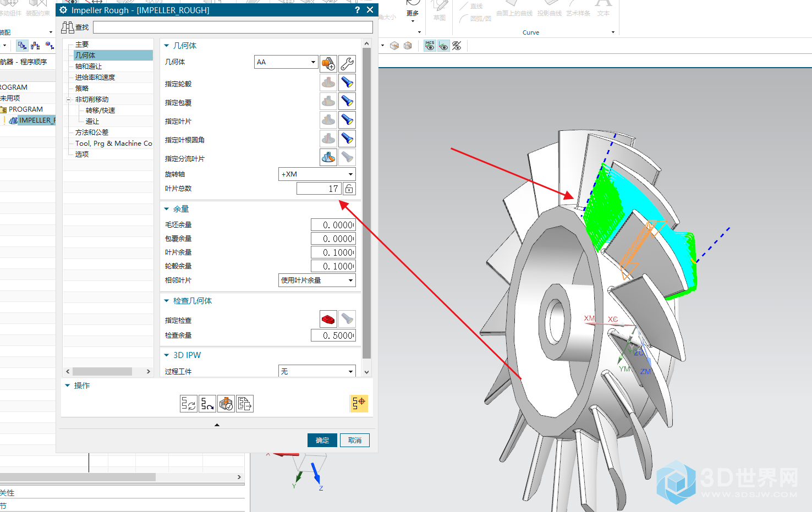Click the navigator second toolbar icon
Viewport: 812px width, 512px height.
click(x=36, y=46)
